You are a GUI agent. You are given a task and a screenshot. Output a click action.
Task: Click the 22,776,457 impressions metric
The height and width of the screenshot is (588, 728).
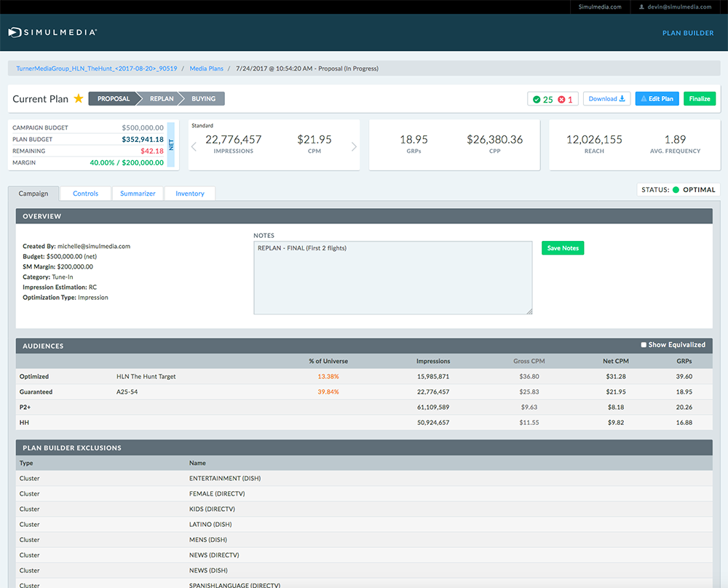233,139
